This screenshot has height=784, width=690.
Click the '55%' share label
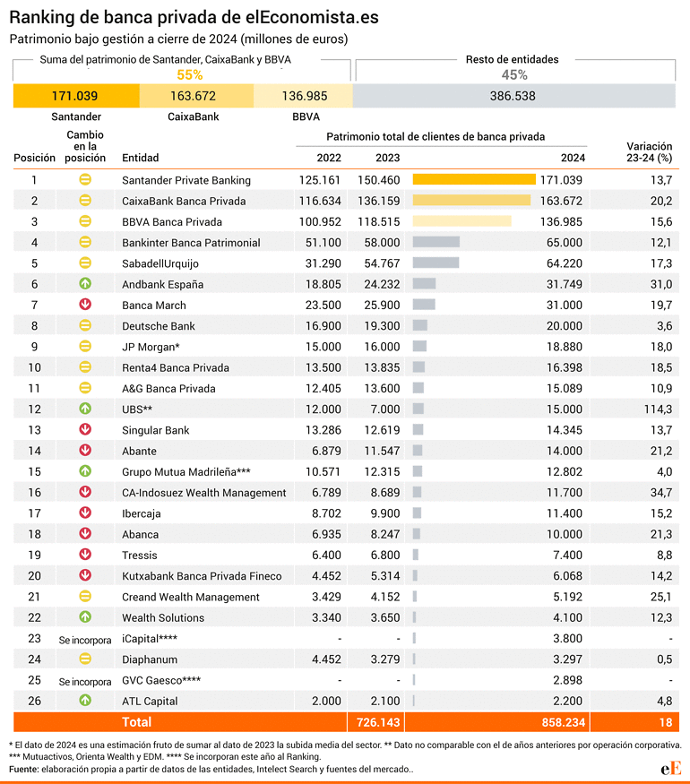pyautogui.click(x=190, y=75)
